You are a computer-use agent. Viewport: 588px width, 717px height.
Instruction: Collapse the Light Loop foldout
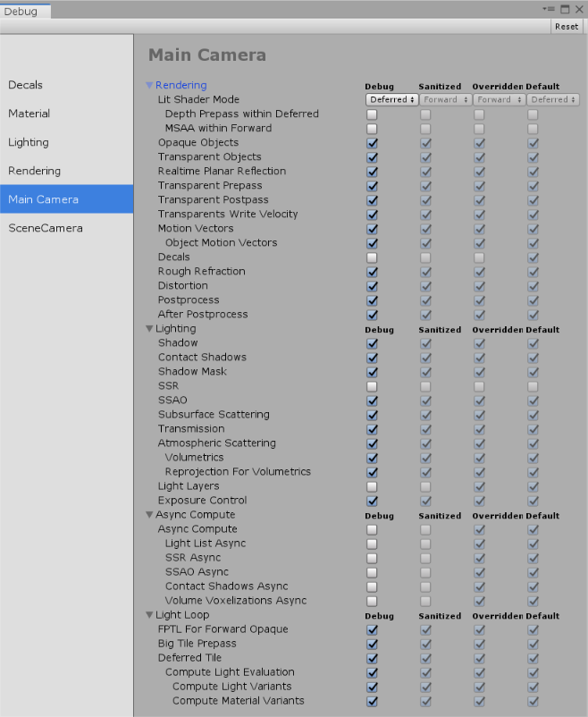pyautogui.click(x=149, y=615)
